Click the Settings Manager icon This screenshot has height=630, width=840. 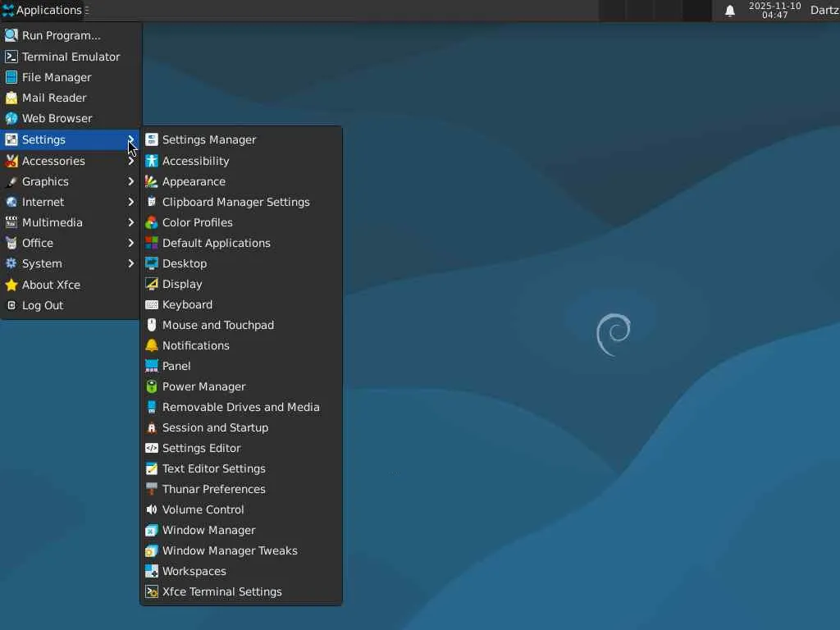pyautogui.click(x=152, y=139)
